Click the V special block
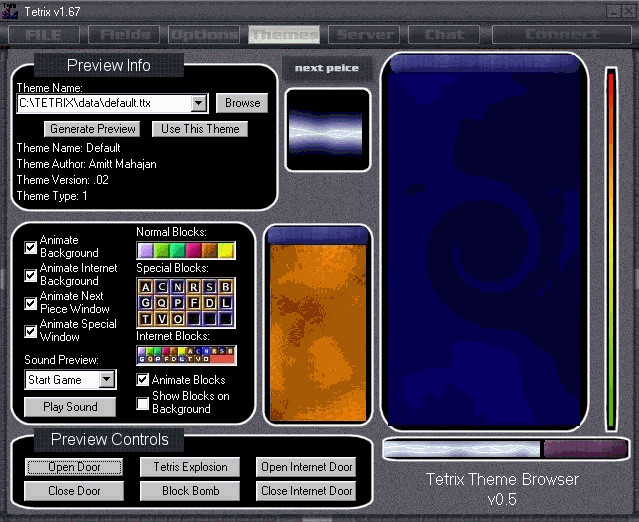The height and width of the screenshot is (522, 639). [162, 319]
